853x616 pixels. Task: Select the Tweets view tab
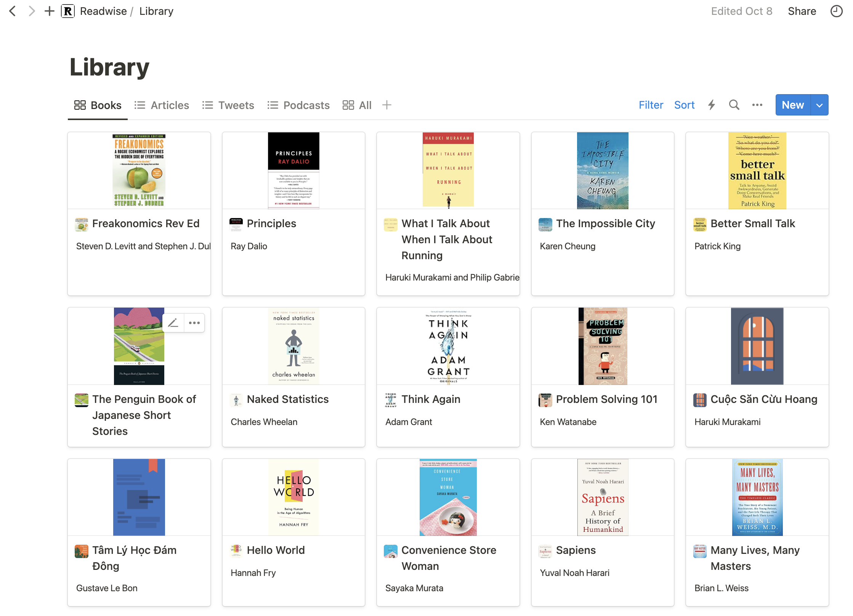pyautogui.click(x=228, y=105)
